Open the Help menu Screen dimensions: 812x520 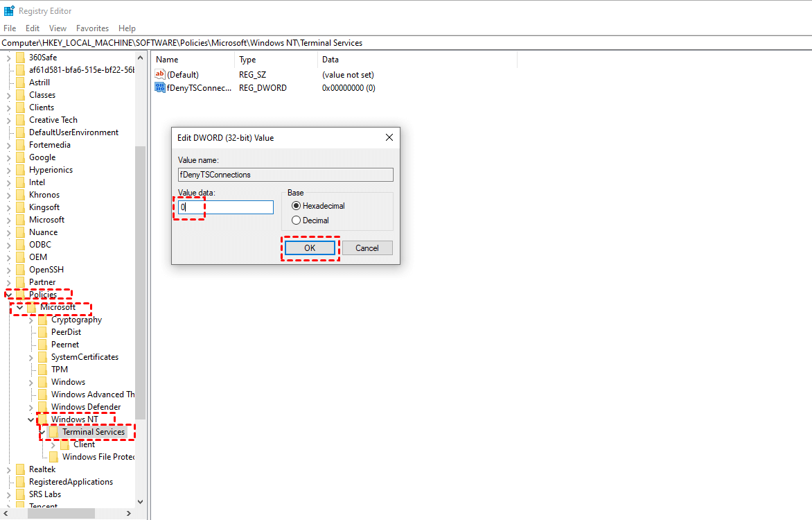pyautogui.click(x=127, y=28)
